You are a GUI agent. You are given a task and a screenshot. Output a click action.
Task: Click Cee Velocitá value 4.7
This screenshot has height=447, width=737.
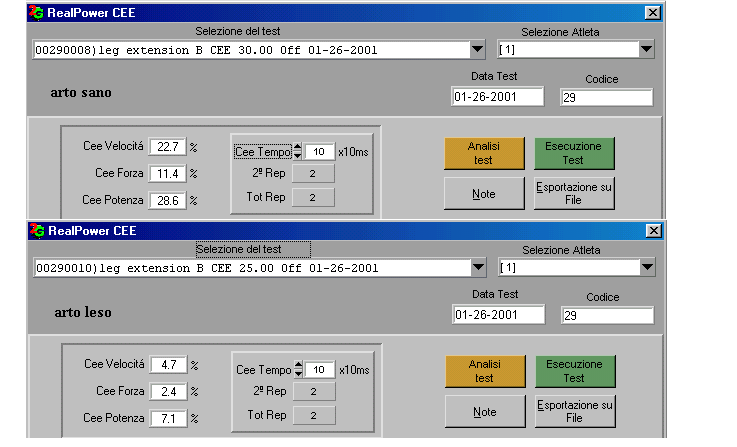[168, 365]
